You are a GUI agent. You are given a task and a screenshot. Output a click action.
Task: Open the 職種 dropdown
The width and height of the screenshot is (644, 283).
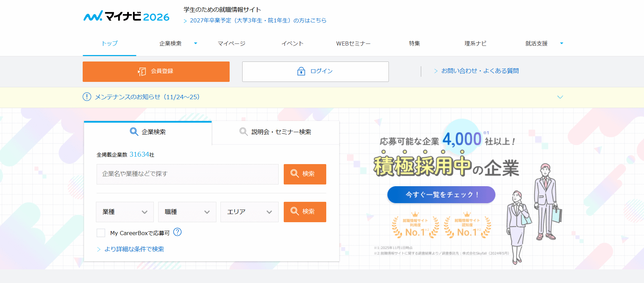[x=187, y=212]
